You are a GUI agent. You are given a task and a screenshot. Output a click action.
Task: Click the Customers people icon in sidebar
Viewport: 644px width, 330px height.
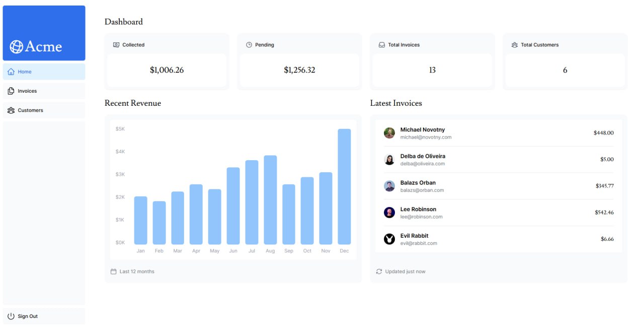[x=11, y=110]
